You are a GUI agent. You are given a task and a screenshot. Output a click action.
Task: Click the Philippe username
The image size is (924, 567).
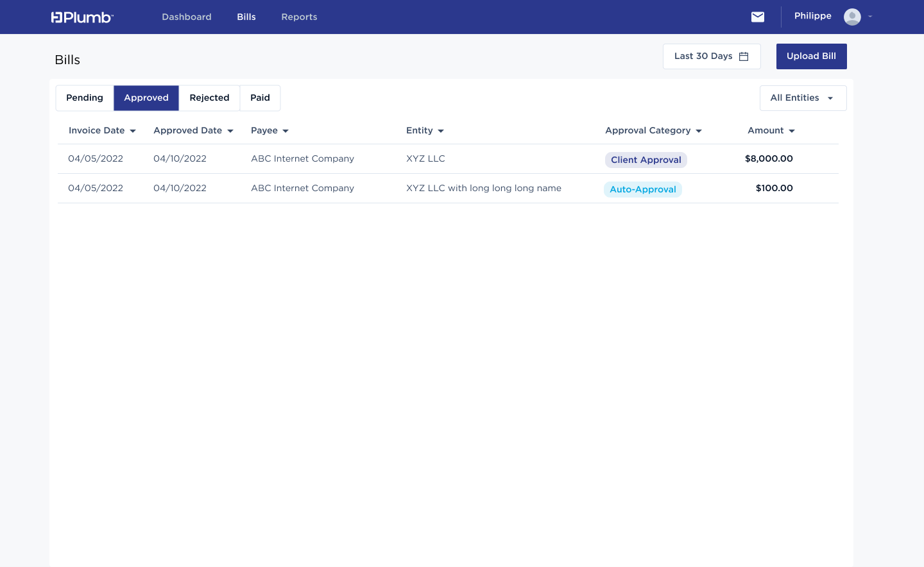[812, 16]
